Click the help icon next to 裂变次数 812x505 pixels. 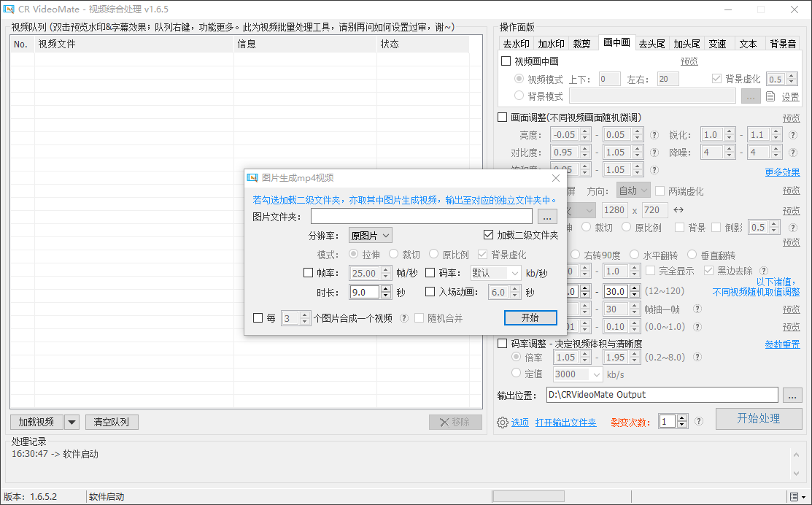(698, 421)
